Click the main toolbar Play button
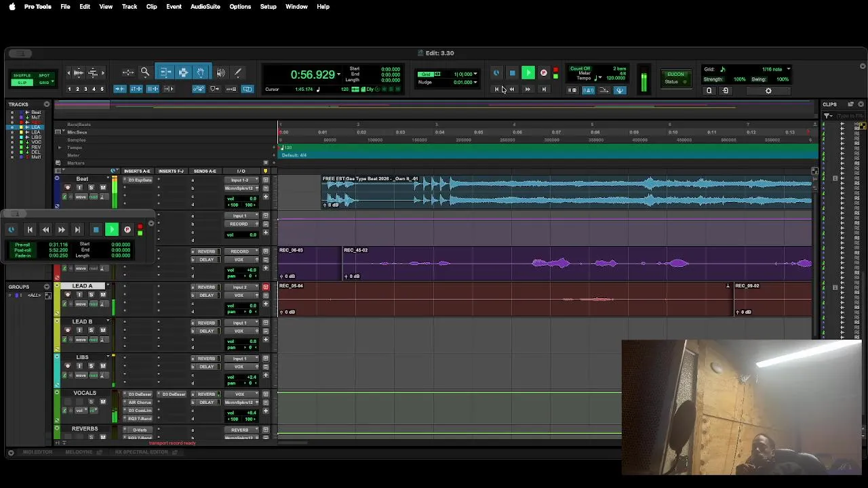Screen dimensions: 868x488 point(528,73)
